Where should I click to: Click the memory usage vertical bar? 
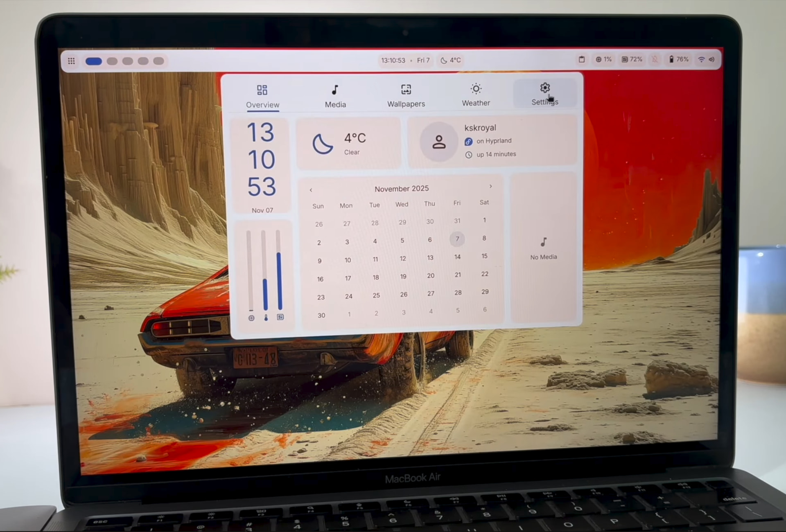(280, 274)
